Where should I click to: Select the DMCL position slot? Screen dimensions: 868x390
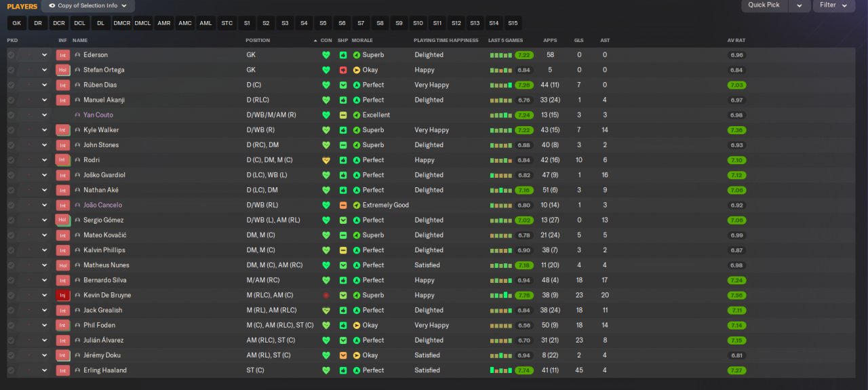point(143,23)
